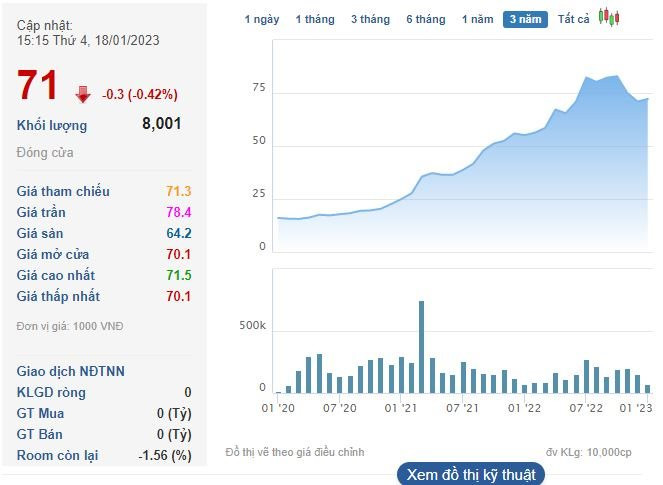Click the price peak on area chart

coord(614,77)
